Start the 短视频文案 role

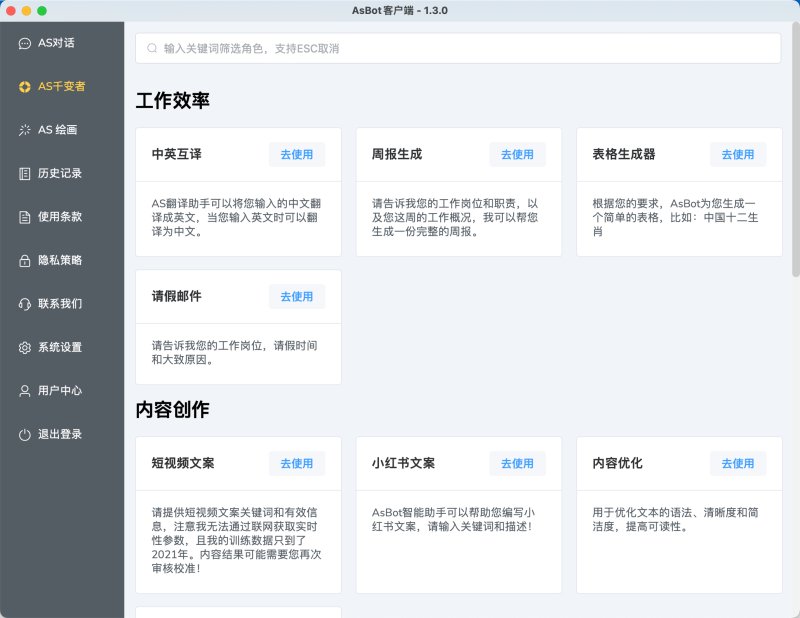(x=297, y=463)
